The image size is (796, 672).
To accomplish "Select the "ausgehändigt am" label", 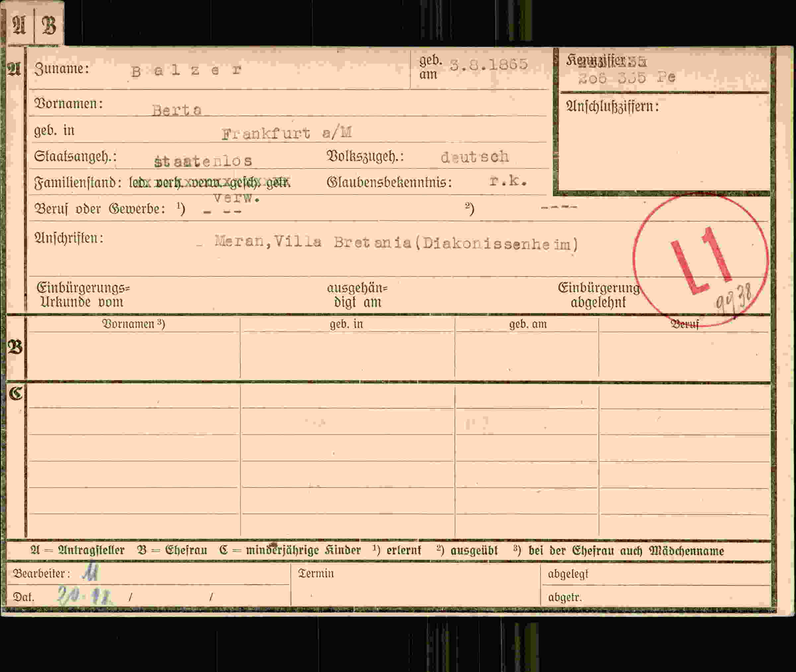I will pos(358,295).
